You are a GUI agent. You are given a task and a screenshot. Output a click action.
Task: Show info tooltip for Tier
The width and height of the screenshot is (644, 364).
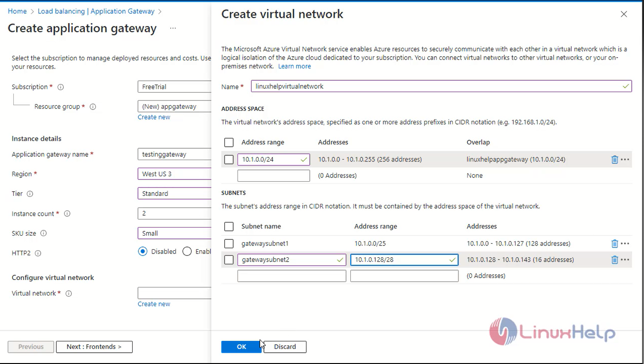30,194
